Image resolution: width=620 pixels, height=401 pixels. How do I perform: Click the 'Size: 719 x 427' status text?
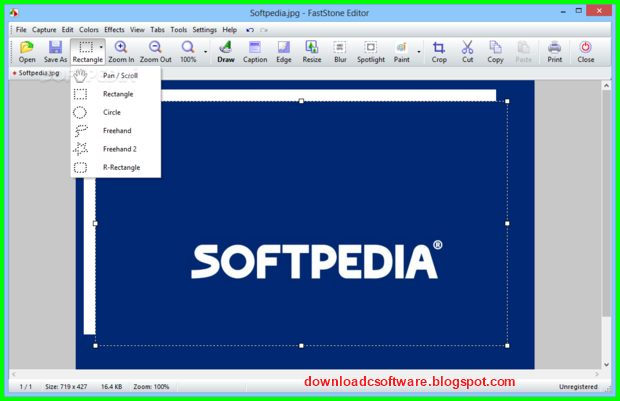[66, 387]
